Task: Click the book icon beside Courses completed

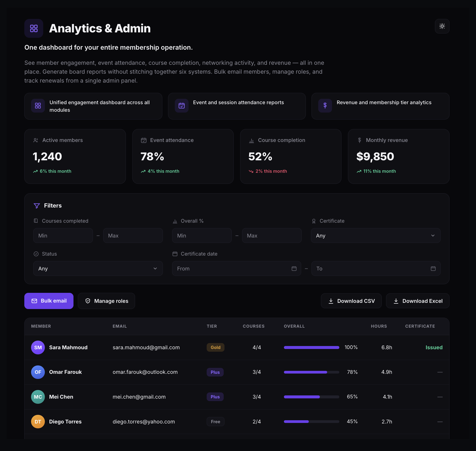Action: click(x=36, y=221)
